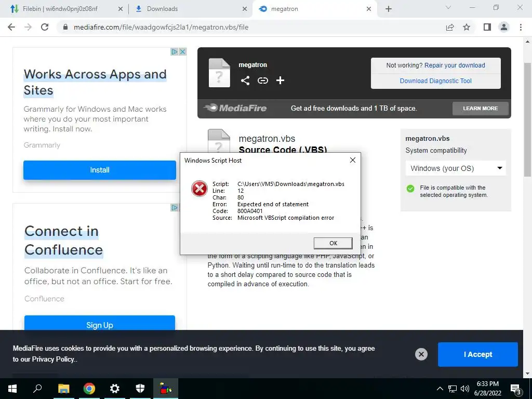Open taskbar search magnifier
This screenshot has height=399, width=532.
(37, 389)
